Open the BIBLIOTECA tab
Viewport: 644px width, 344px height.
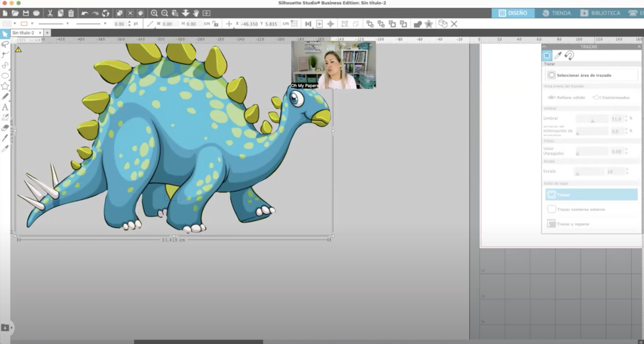coord(600,13)
